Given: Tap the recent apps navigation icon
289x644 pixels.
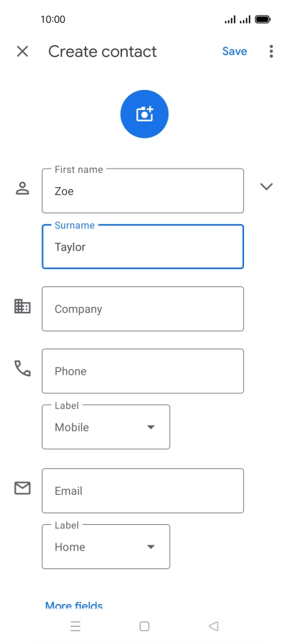Looking at the screenshot, I should coord(76,626).
